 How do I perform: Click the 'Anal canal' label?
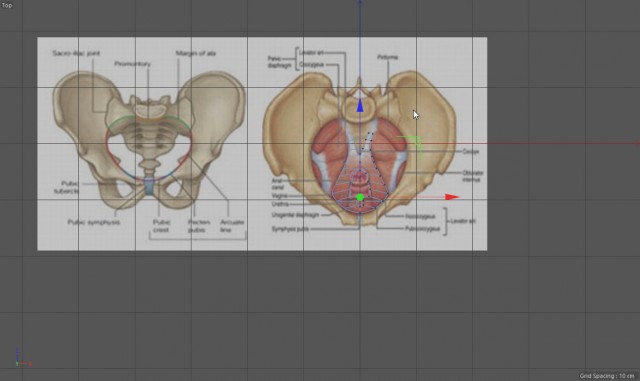point(278,184)
